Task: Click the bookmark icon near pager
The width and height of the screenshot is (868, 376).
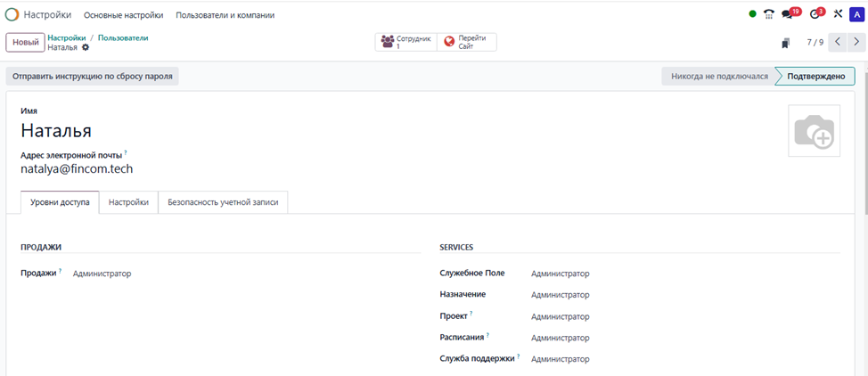Action: [785, 43]
